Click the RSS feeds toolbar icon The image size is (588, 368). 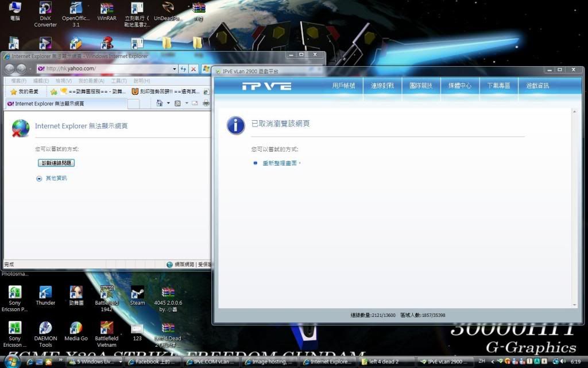tap(177, 103)
